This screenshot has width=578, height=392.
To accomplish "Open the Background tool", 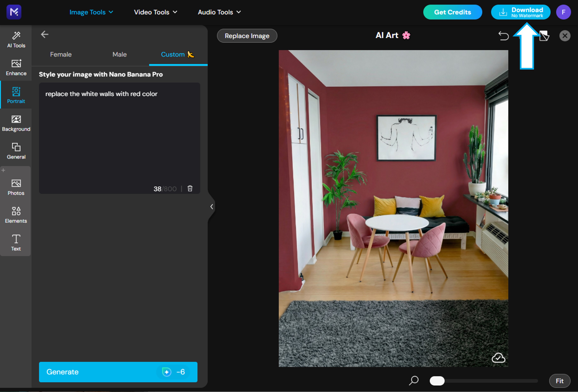I will [x=16, y=123].
